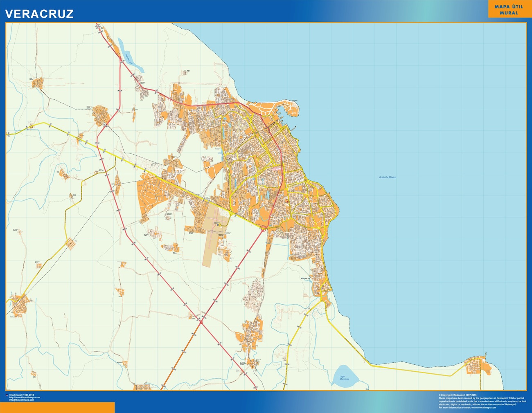Click the pink label box in downtown Veracruz
This screenshot has height=413, width=532.
tap(276, 168)
